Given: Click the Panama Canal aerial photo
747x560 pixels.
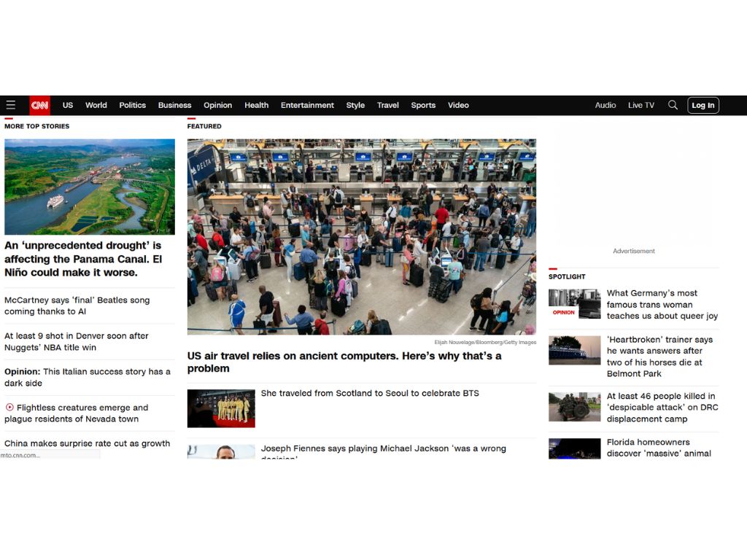Looking at the screenshot, I should click(89, 187).
